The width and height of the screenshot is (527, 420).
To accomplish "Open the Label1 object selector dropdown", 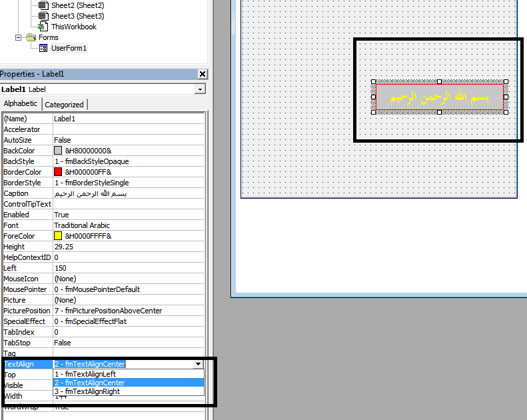I will 200,89.
